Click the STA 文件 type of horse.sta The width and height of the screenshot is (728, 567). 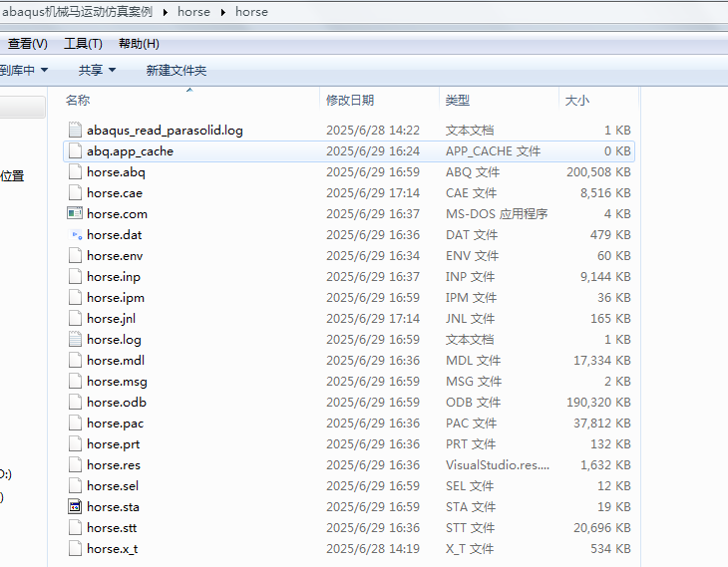pyautogui.click(x=471, y=507)
